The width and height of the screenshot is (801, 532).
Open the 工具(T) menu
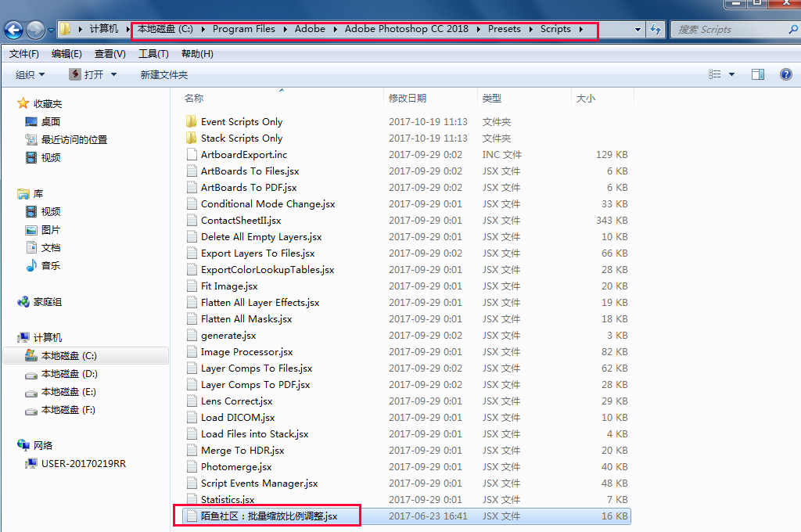coord(154,54)
